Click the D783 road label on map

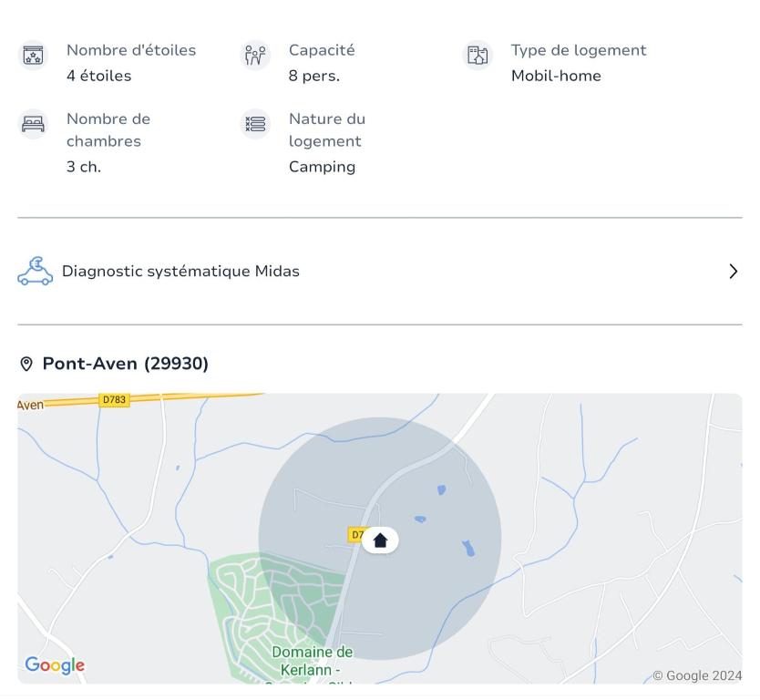coord(114,400)
